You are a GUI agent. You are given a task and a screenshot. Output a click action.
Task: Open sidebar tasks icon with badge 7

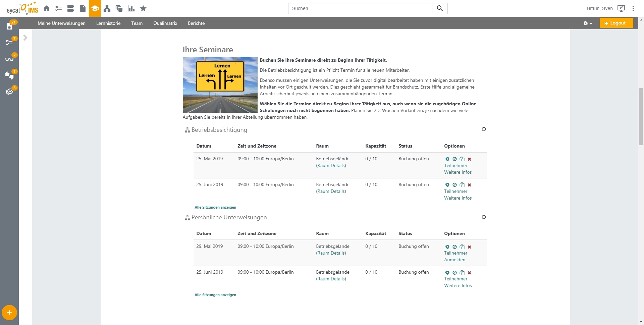[x=9, y=43]
